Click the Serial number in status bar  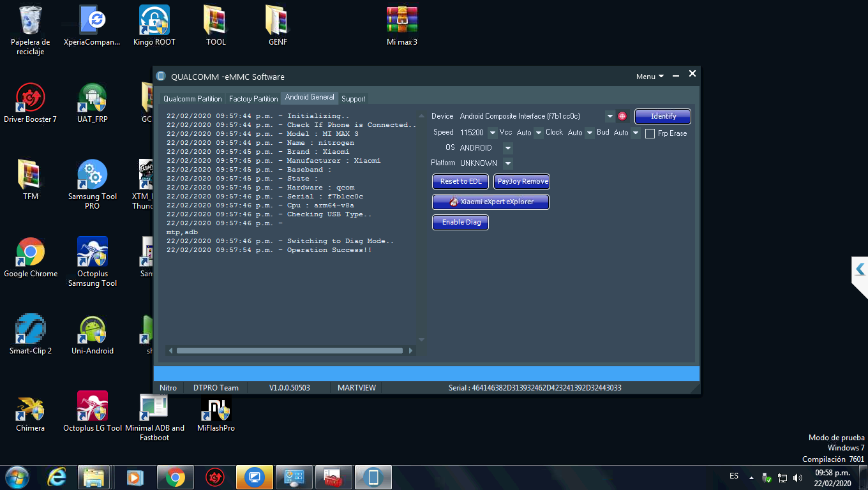coord(535,388)
